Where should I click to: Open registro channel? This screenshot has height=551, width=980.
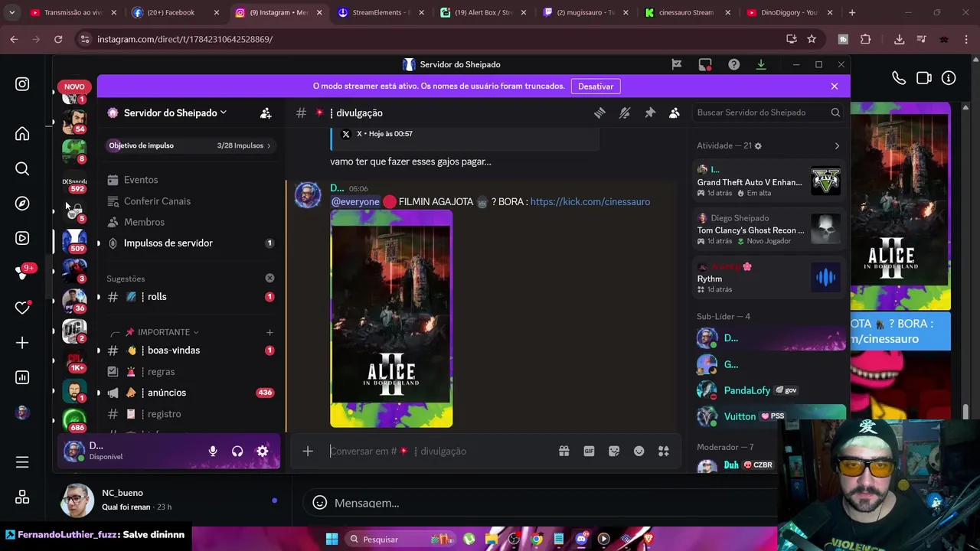[191, 414]
